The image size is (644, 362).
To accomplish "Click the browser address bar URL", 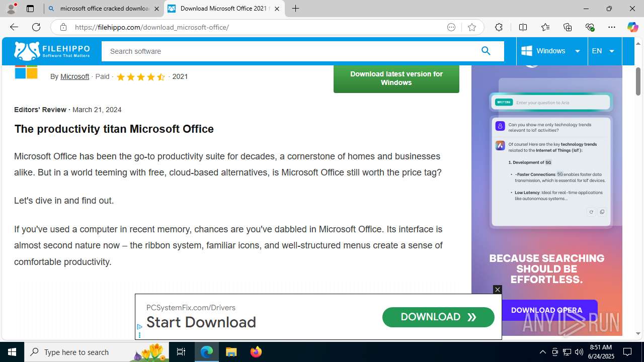I will tap(152, 27).
